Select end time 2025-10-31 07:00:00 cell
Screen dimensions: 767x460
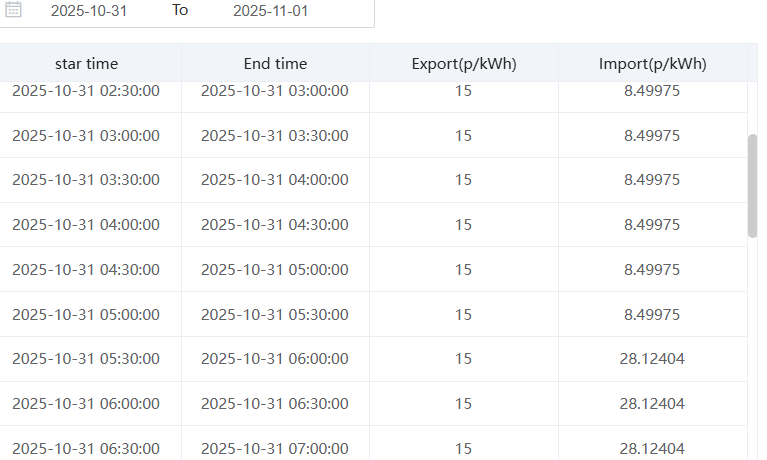tap(275, 448)
